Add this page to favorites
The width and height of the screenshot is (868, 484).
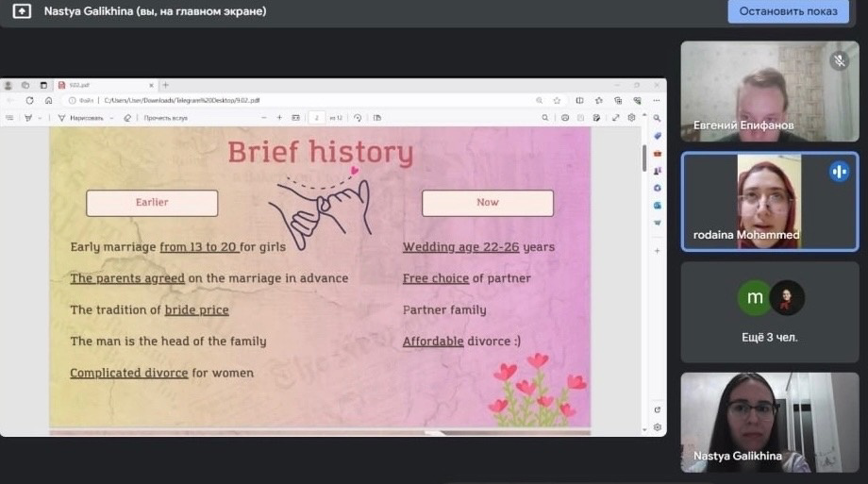coord(556,100)
